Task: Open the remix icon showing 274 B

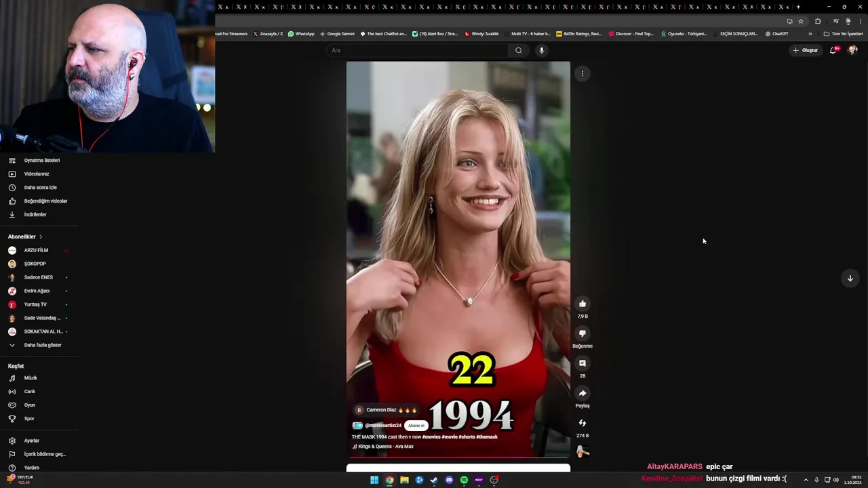Action: pos(582,423)
